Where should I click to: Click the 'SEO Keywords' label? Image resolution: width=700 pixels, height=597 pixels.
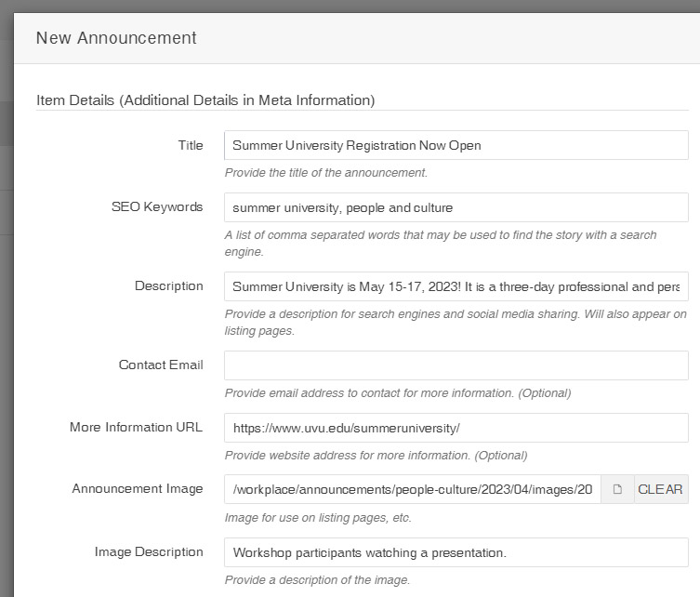pyautogui.click(x=157, y=206)
